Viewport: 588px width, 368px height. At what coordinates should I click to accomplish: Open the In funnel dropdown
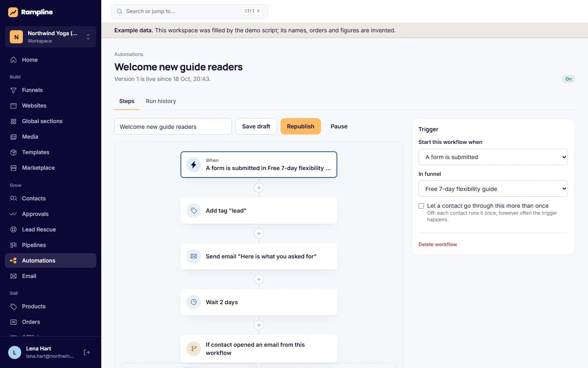pyautogui.click(x=493, y=189)
